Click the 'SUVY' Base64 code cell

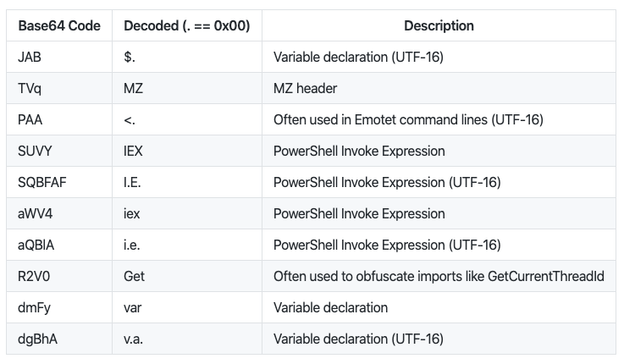pos(35,152)
